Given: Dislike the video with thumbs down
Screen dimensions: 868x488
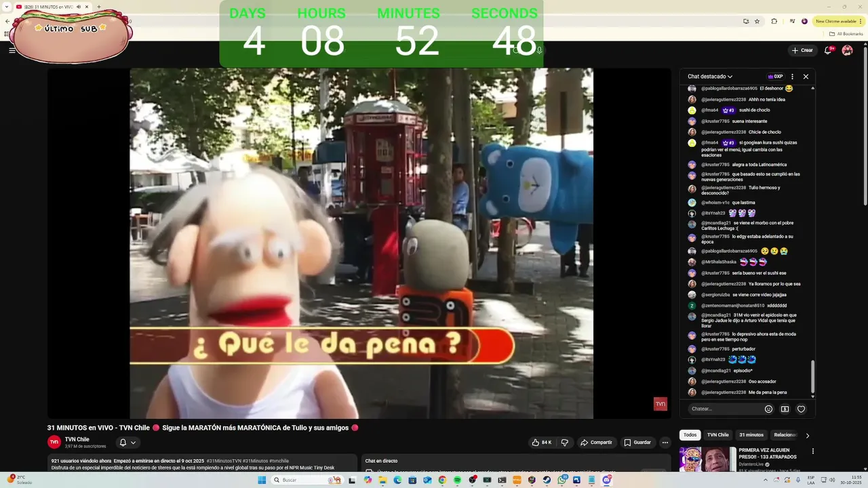Looking at the screenshot, I should tap(564, 443).
